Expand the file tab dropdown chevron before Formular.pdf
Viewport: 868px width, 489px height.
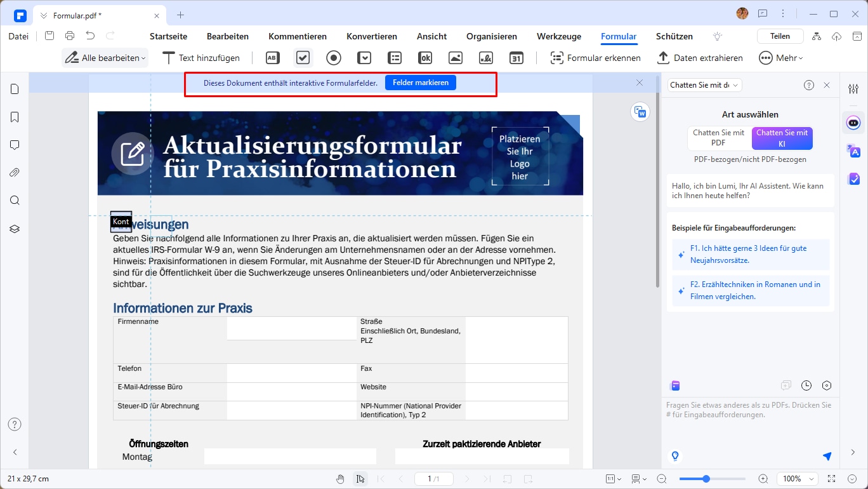point(43,15)
